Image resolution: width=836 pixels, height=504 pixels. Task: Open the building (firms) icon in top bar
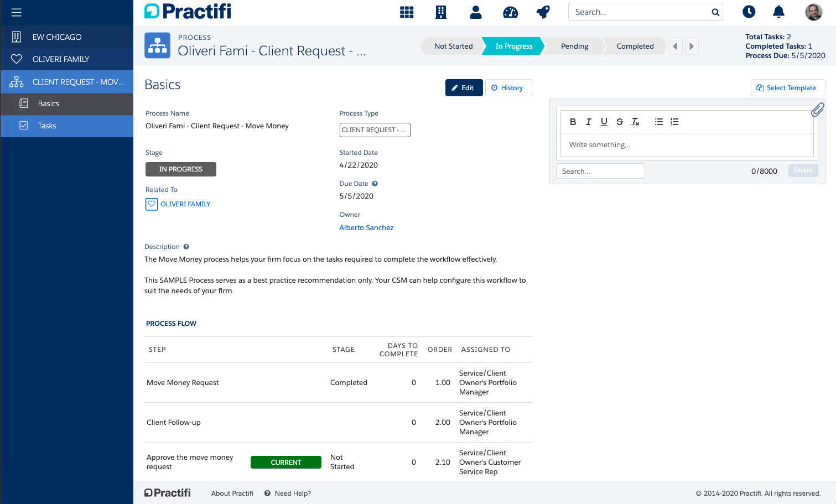(x=441, y=12)
